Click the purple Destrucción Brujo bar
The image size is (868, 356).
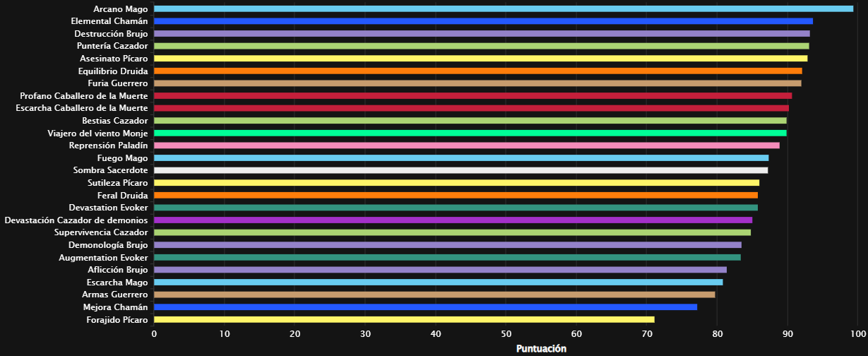coord(482,34)
